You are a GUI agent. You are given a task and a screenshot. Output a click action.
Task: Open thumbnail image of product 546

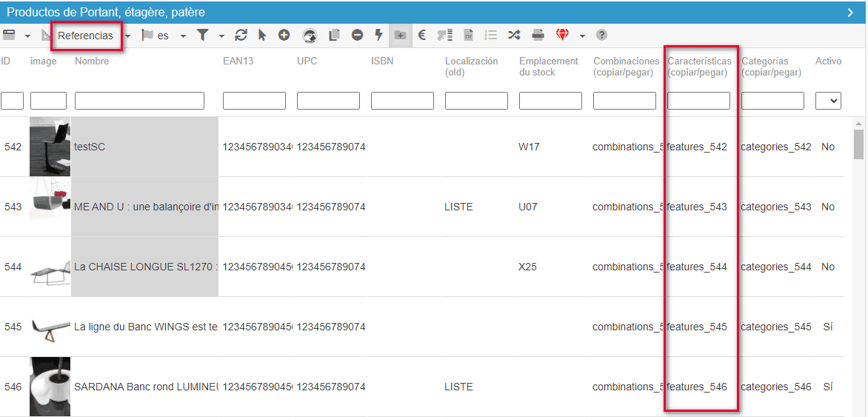coord(50,387)
